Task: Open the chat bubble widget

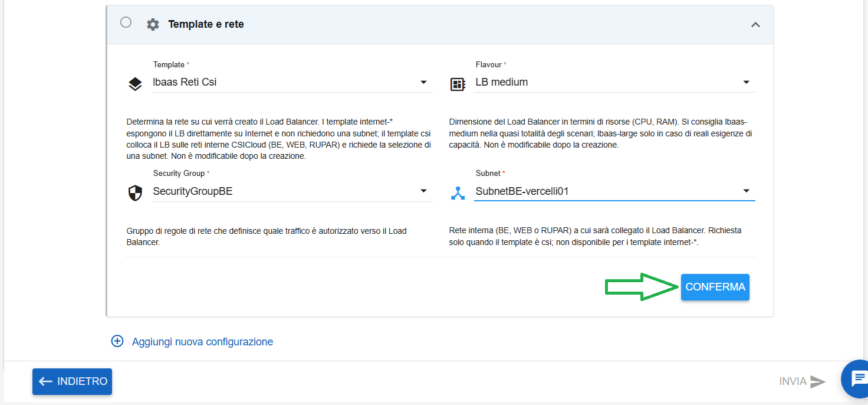Action: pos(858,378)
